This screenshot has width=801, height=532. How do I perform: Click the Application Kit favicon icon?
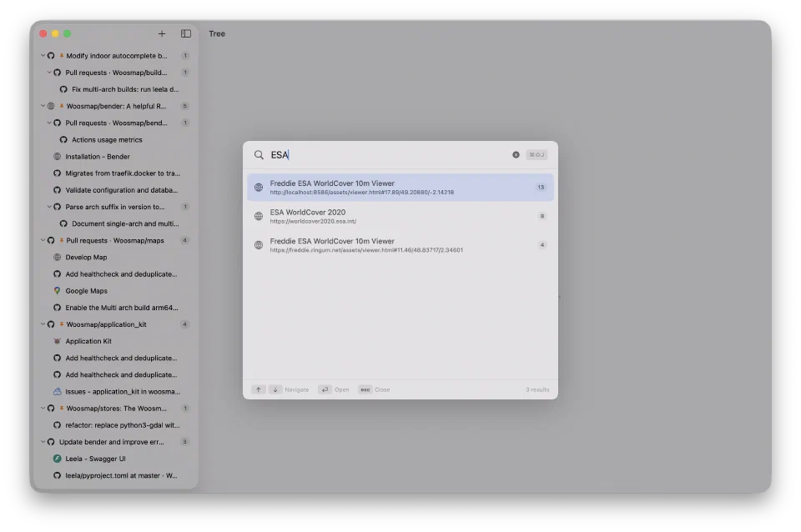(x=58, y=341)
